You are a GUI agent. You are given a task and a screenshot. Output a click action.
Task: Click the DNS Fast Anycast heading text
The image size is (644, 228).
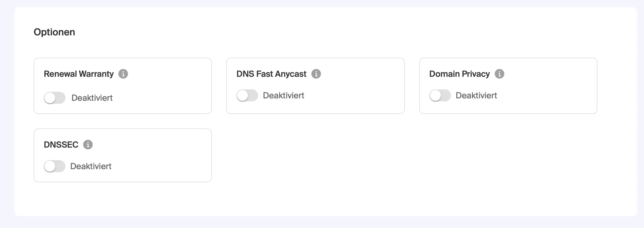271,74
